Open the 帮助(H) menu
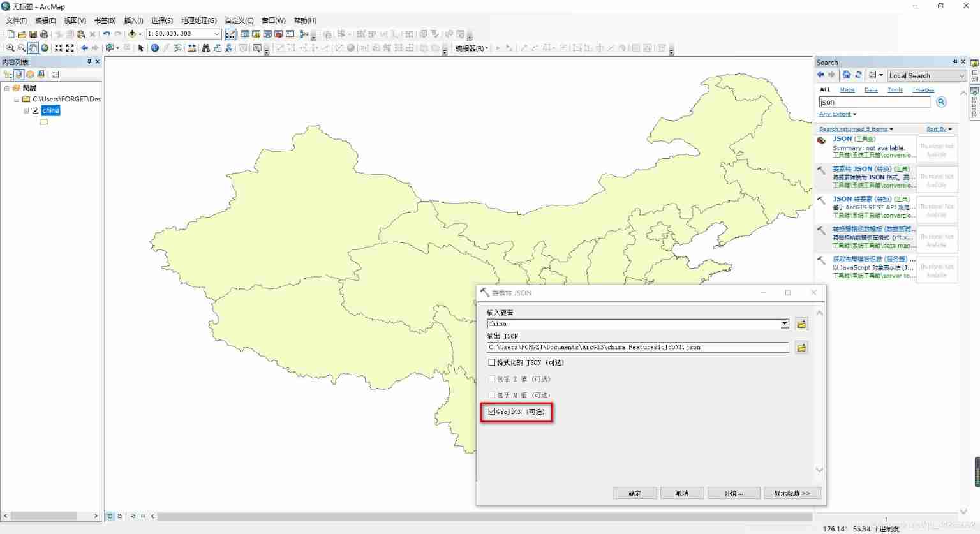The image size is (980, 534). point(305,20)
